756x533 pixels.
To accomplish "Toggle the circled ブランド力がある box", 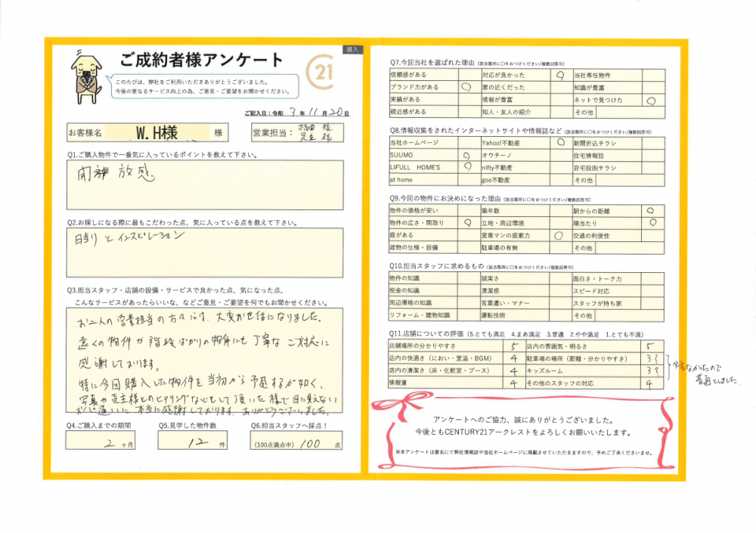I will [467, 88].
